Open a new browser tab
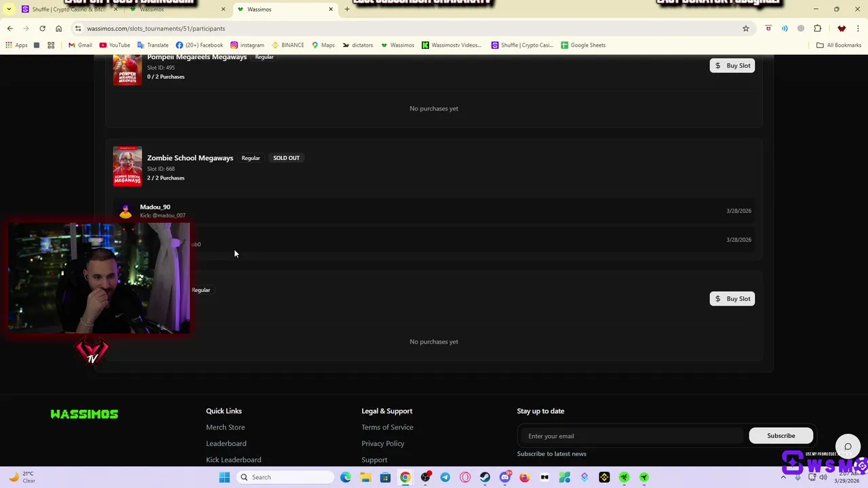The image size is (868, 488). click(x=347, y=9)
